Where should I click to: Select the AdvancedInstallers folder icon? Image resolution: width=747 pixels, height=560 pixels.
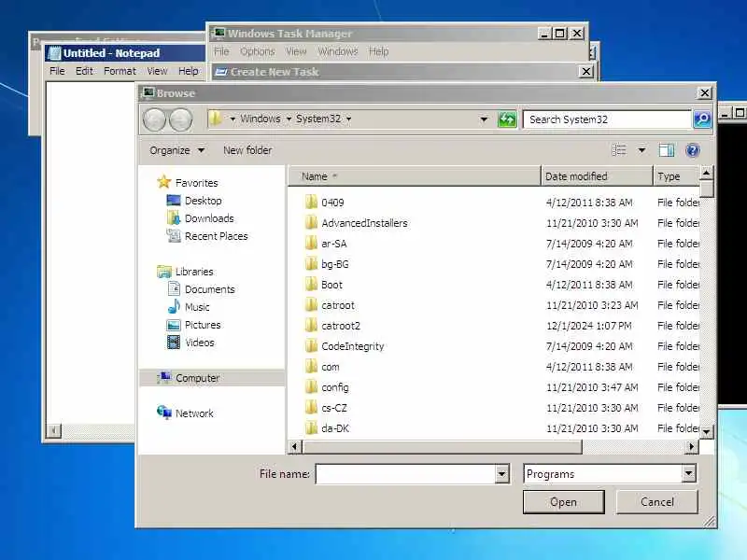pyautogui.click(x=311, y=222)
